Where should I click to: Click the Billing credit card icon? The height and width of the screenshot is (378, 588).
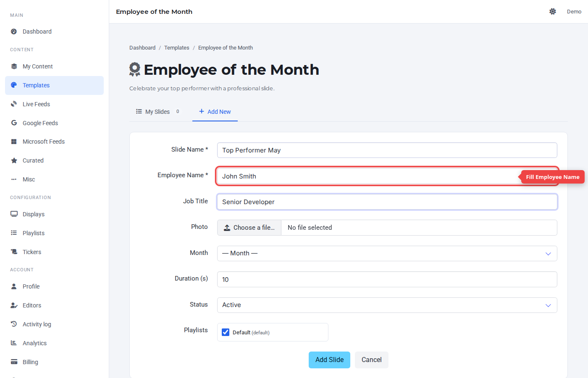click(14, 362)
